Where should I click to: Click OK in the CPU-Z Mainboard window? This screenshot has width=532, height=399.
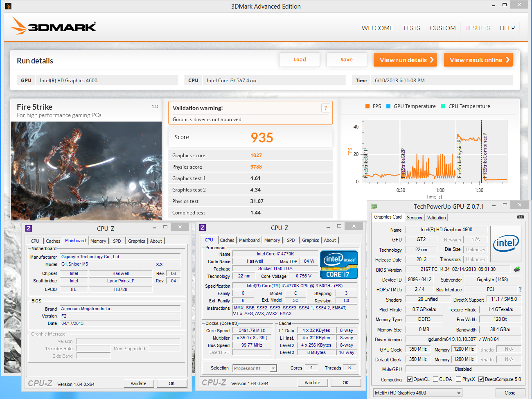pyautogui.click(x=172, y=383)
